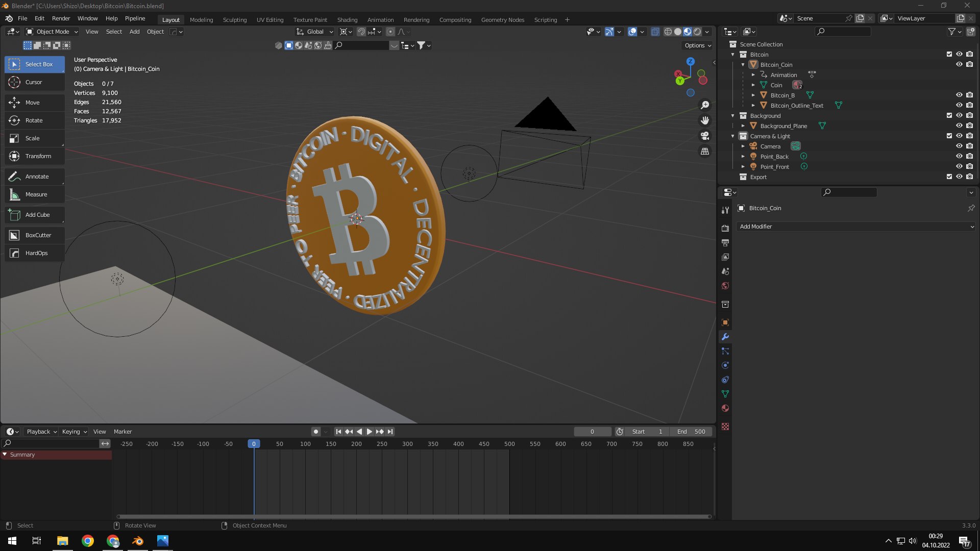Expand the Coin mesh tree item
Screen dimensions: 980x551
[x=753, y=85]
